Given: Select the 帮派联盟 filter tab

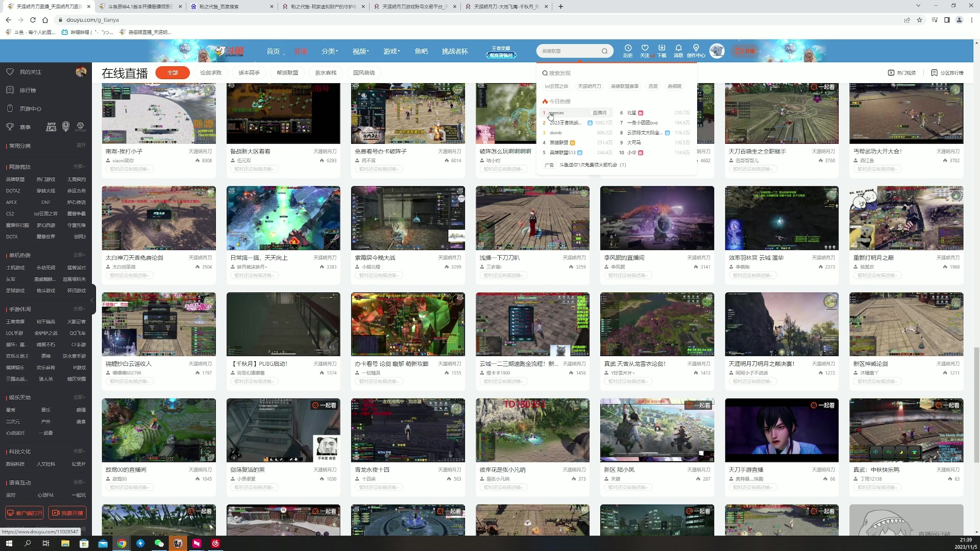Looking at the screenshot, I should (287, 73).
